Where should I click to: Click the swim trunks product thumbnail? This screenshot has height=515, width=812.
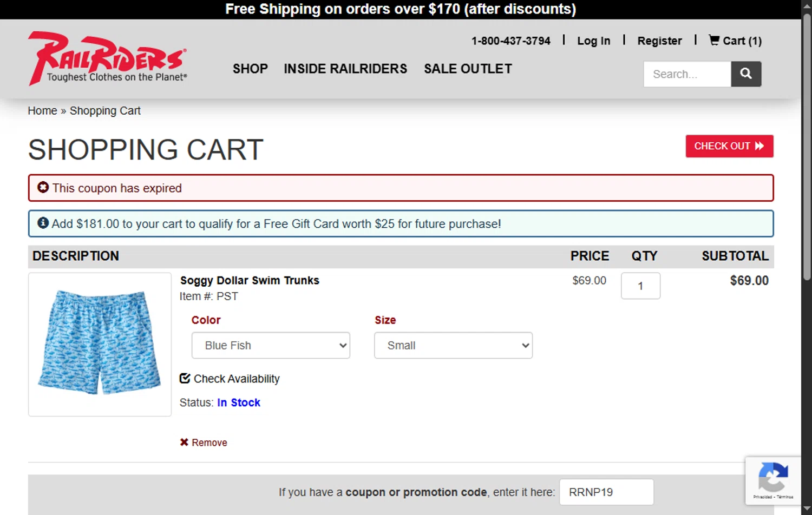pyautogui.click(x=100, y=344)
